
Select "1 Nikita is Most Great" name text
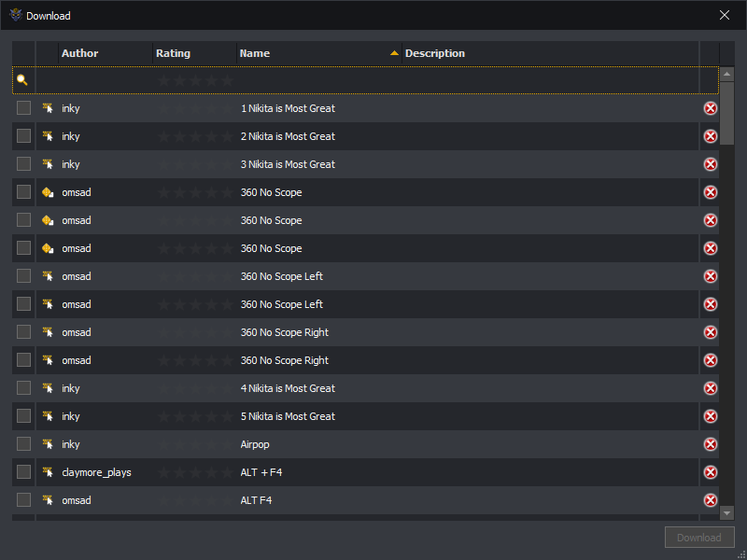pyautogui.click(x=288, y=108)
